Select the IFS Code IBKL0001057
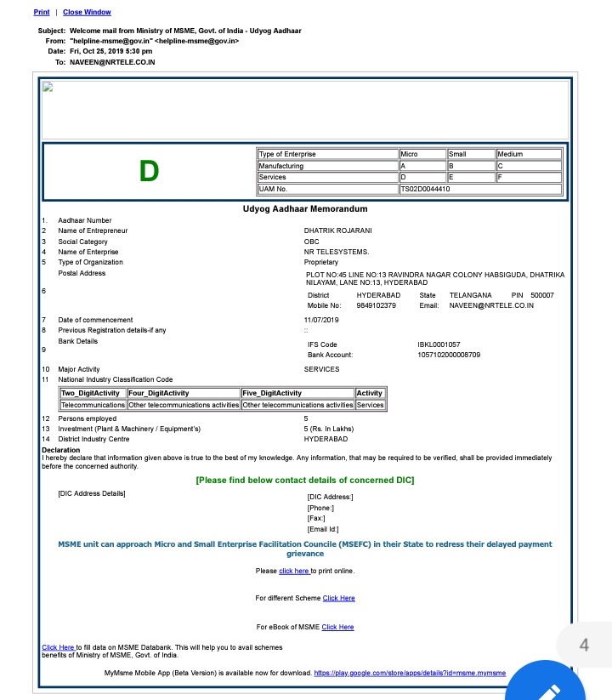 (439, 344)
